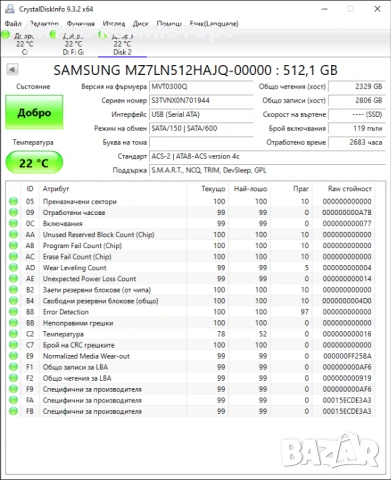Click the status circle of attribute B4
The height and width of the screenshot is (480, 391).
13,301
